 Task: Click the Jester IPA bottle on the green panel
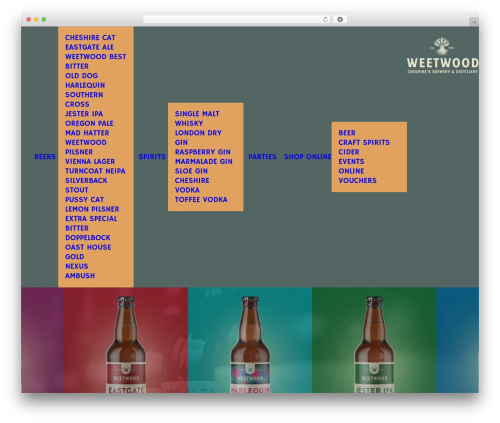pyautogui.click(x=374, y=345)
